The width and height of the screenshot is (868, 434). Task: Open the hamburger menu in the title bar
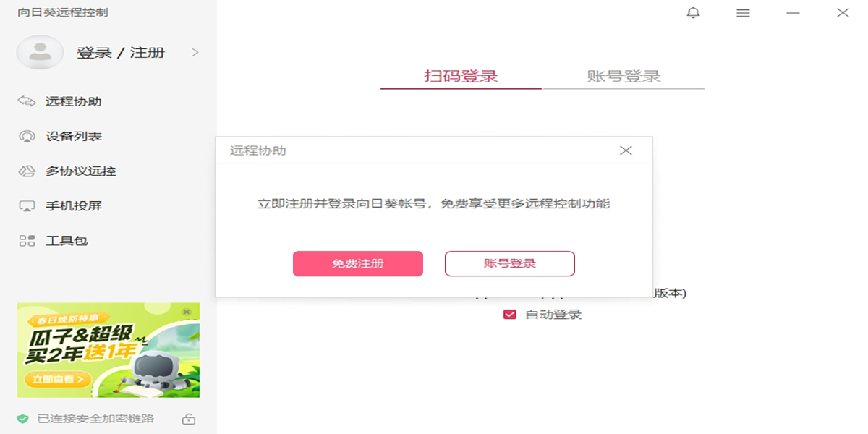[742, 12]
